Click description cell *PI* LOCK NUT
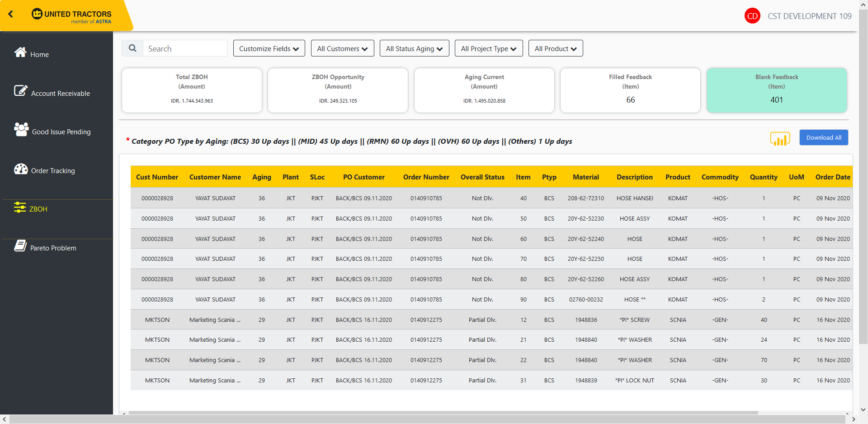 (x=635, y=380)
